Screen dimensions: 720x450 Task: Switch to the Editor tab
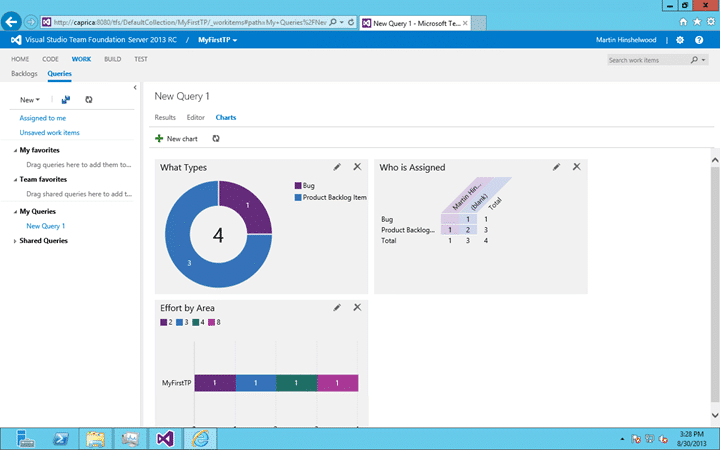(x=196, y=118)
